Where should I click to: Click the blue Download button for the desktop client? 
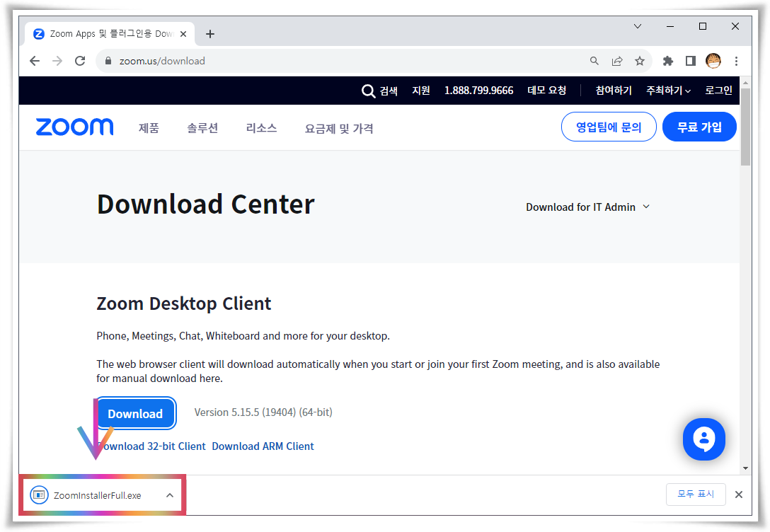pyautogui.click(x=135, y=413)
